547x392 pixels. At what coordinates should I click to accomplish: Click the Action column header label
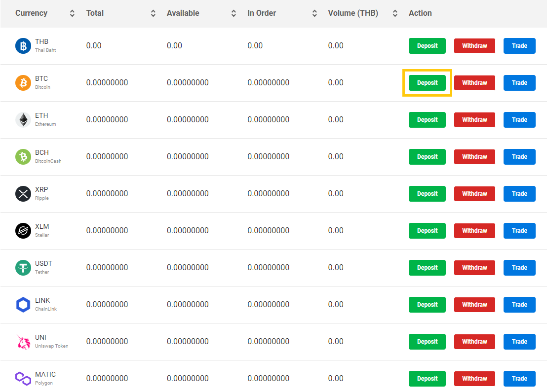pos(420,13)
